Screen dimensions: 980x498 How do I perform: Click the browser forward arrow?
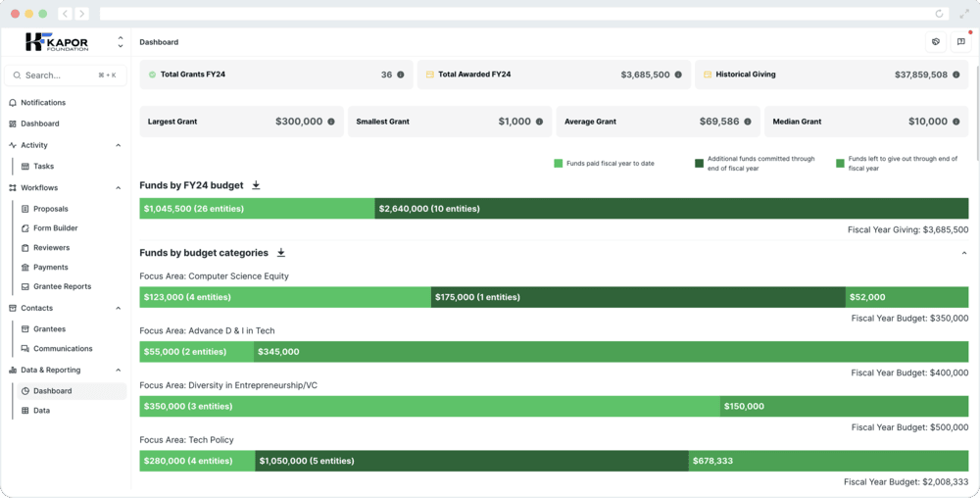click(82, 14)
